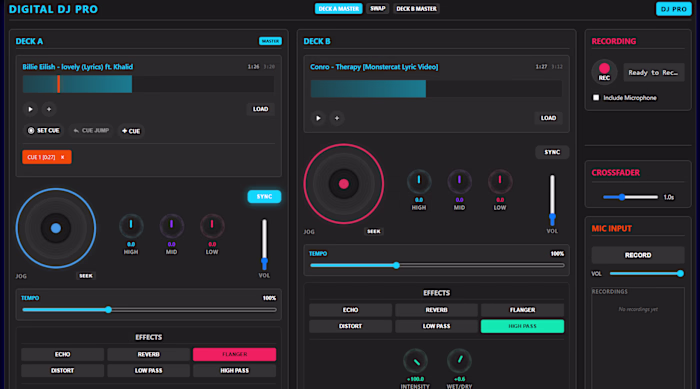Click the Deck B tempo slider
This screenshot has width=700, height=389.
pyautogui.click(x=437, y=265)
